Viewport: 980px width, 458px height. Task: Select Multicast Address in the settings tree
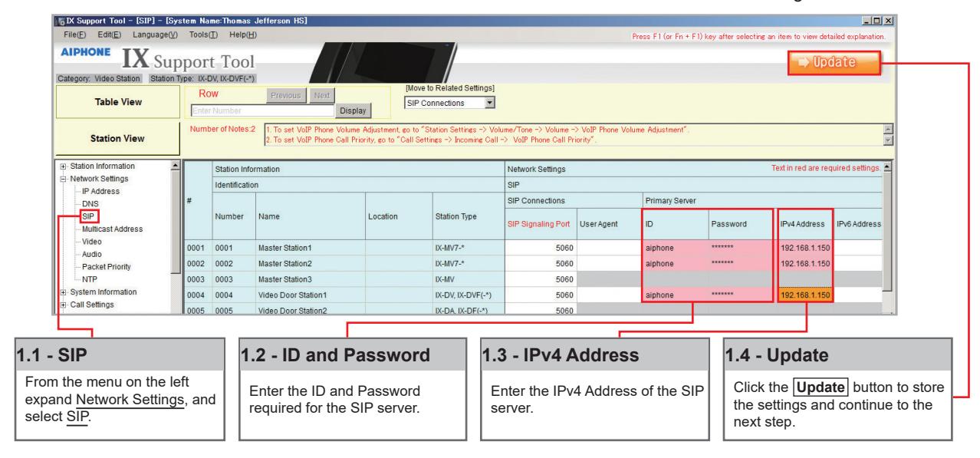(x=110, y=229)
